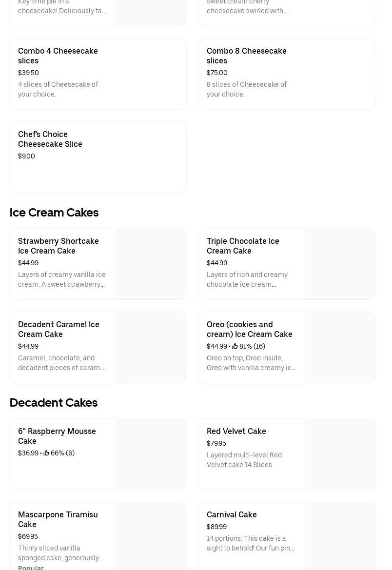Click the thumbs-up icon on Oreo Ice Cream Cake
Screen dimensions: 392x570
click(x=235, y=346)
